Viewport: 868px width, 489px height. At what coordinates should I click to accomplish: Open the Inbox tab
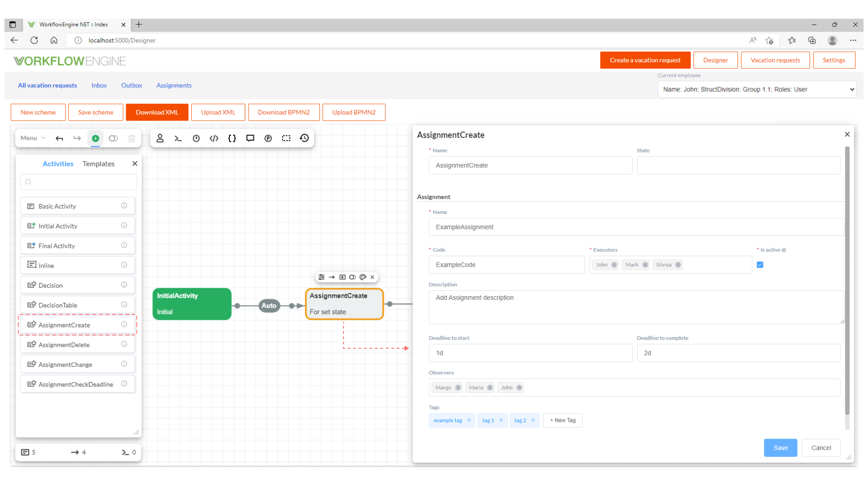click(99, 86)
